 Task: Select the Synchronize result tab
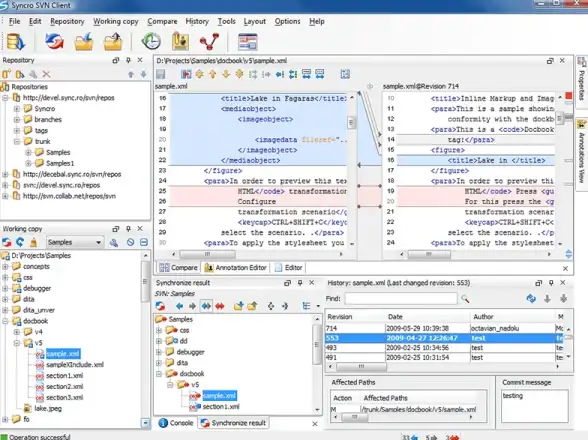pyautogui.click(x=233, y=423)
